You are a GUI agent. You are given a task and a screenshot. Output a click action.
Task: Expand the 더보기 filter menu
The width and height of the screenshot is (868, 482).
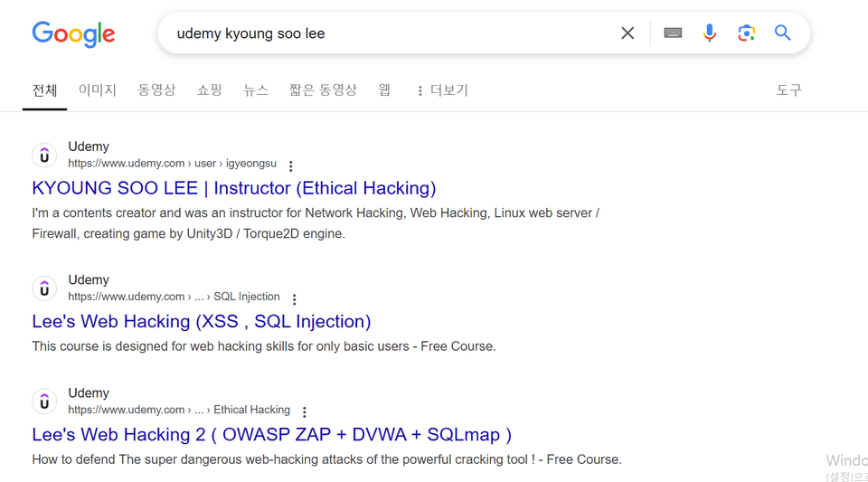(442, 90)
